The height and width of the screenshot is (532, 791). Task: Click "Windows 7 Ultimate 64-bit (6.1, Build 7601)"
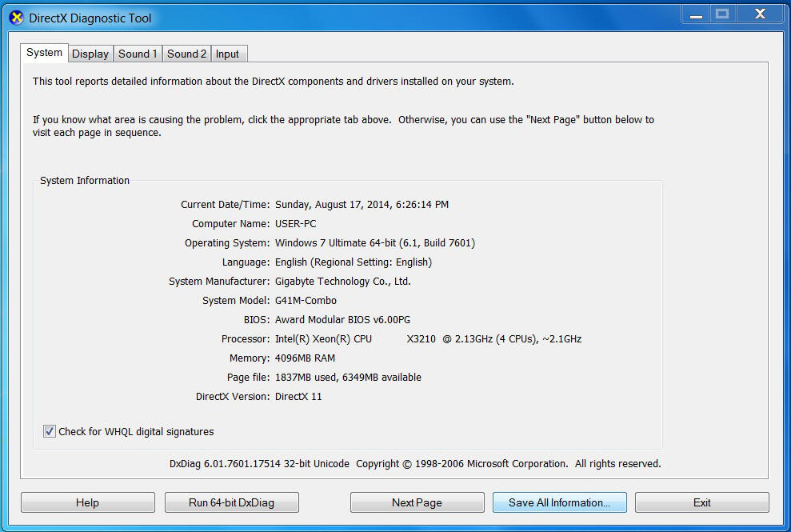point(375,242)
